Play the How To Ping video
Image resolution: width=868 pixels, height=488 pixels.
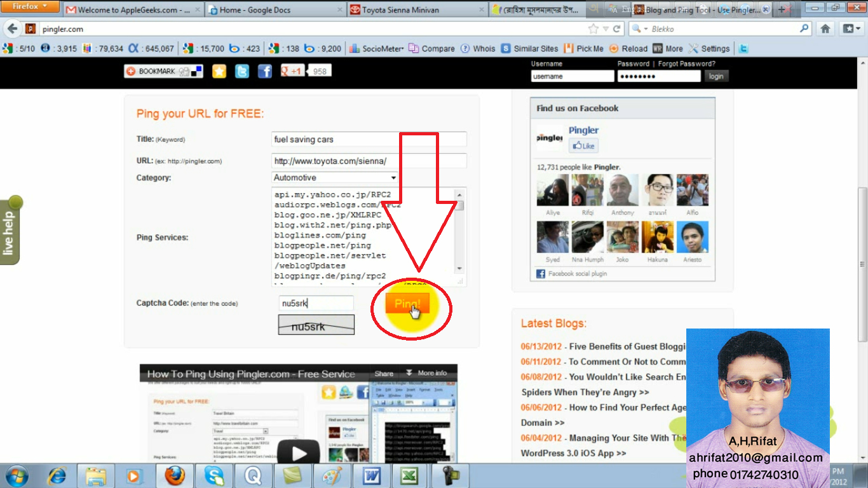(298, 452)
